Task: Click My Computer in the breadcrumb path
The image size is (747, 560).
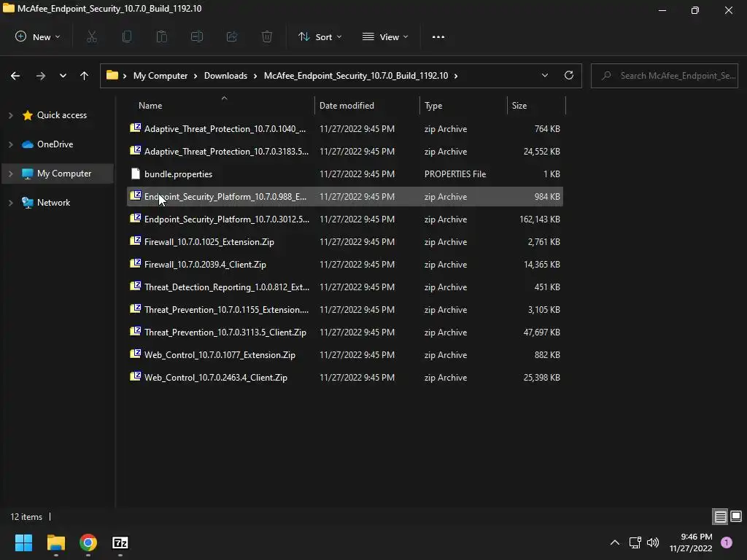Action: 160,76
